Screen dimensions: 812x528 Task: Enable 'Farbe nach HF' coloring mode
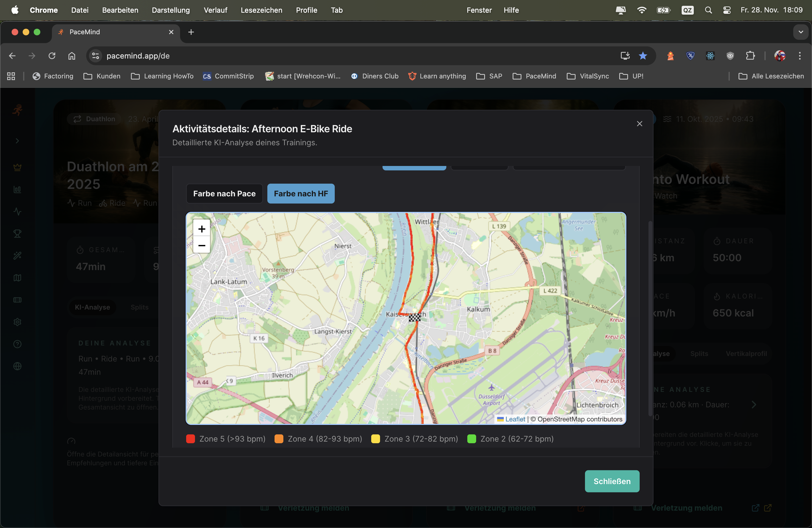pos(300,193)
